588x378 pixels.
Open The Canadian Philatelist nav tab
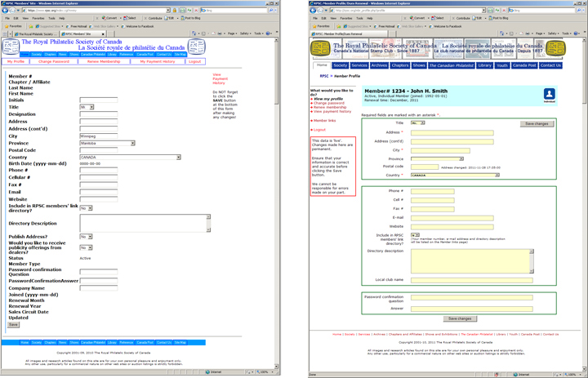coord(451,65)
